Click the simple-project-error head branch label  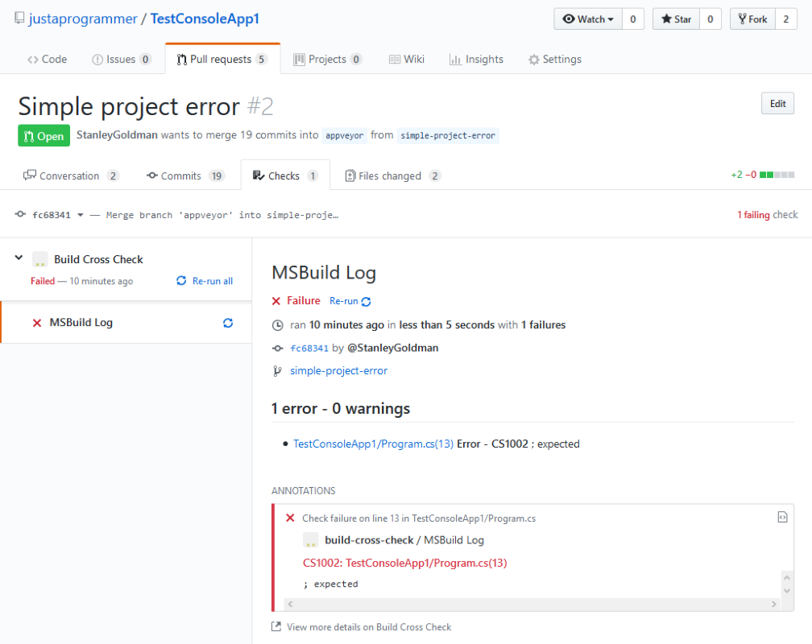(448, 135)
